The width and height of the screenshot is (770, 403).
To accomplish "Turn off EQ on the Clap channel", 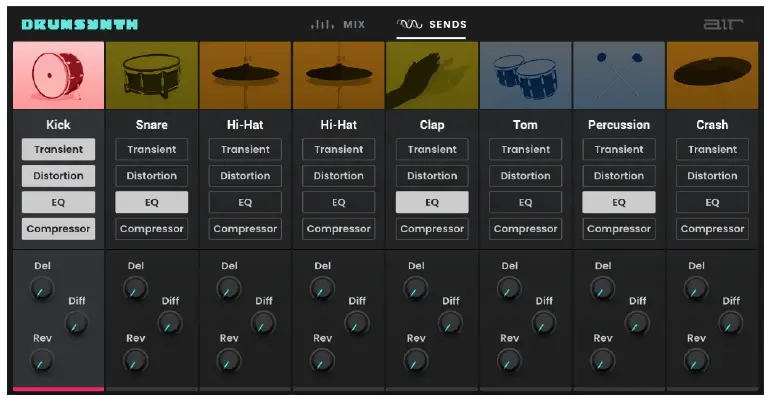I will pos(432,202).
